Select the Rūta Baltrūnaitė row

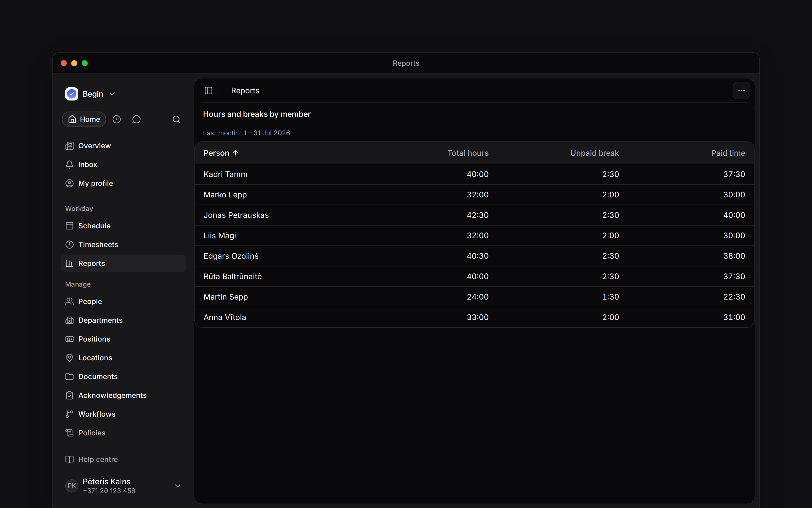click(474, 276)
